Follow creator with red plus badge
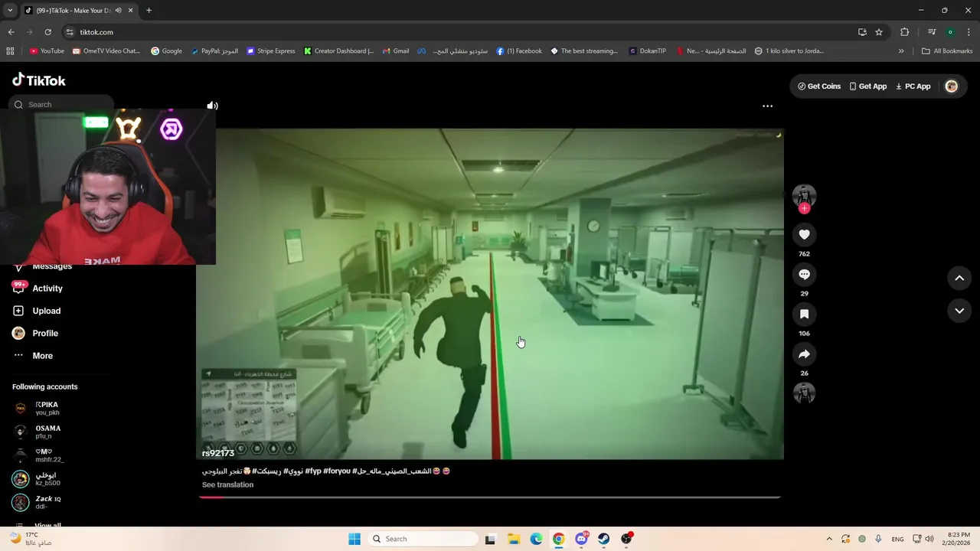This screenshot has height=551, width=980. point(804,208)
